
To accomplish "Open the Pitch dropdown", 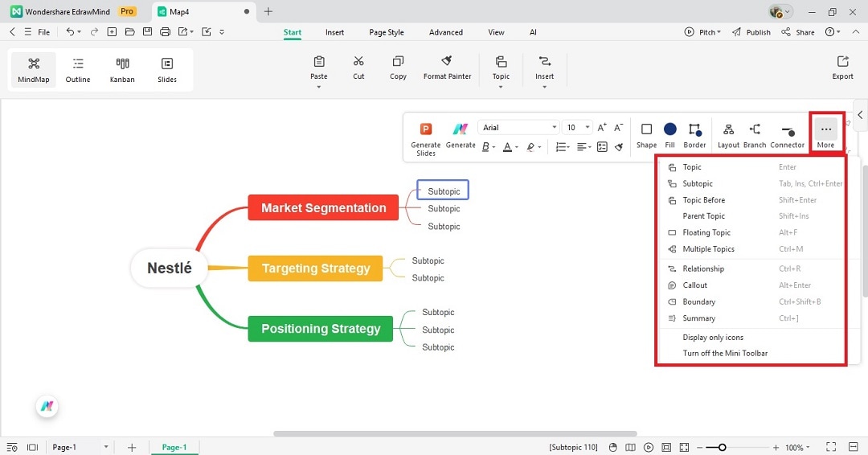I will pos(702,32).
